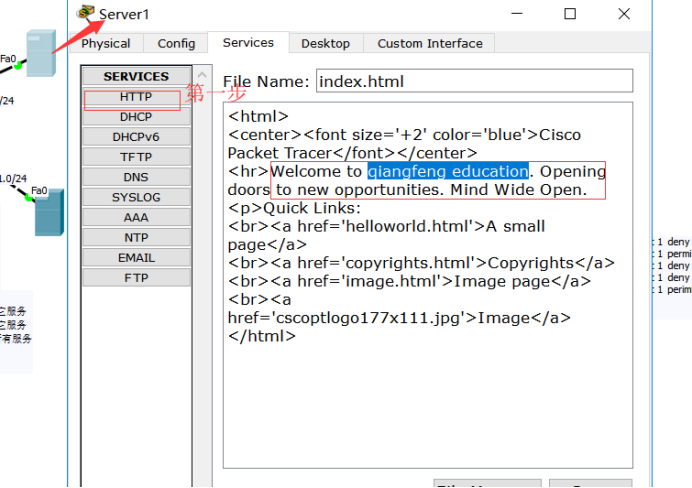The width and height of the screenshot is (692, 488).
Task: Select the AAA service
Action: click(x=136, y=218)
